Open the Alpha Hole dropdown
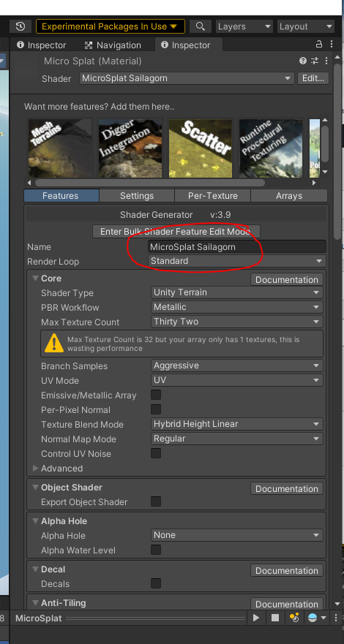The height and width of the screenshot is (644, 344). (x=236, y=535)
